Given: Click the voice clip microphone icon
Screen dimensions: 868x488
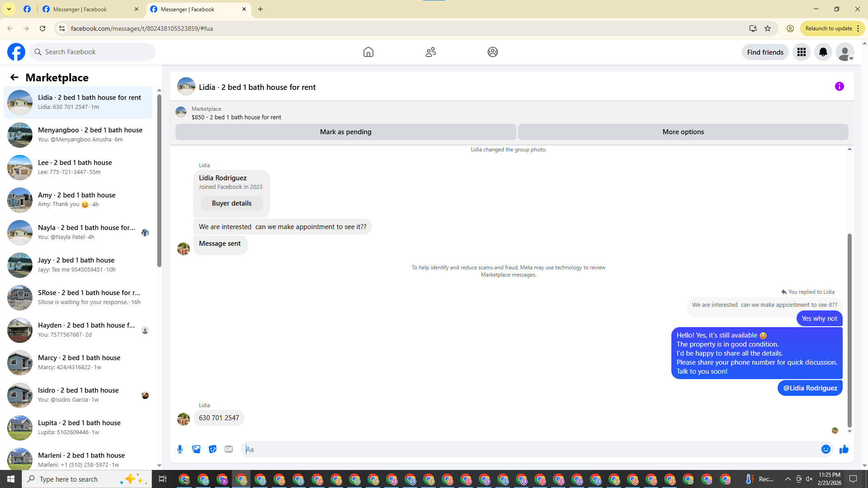Looking at the screenshot, I should (x=180, y=449).
